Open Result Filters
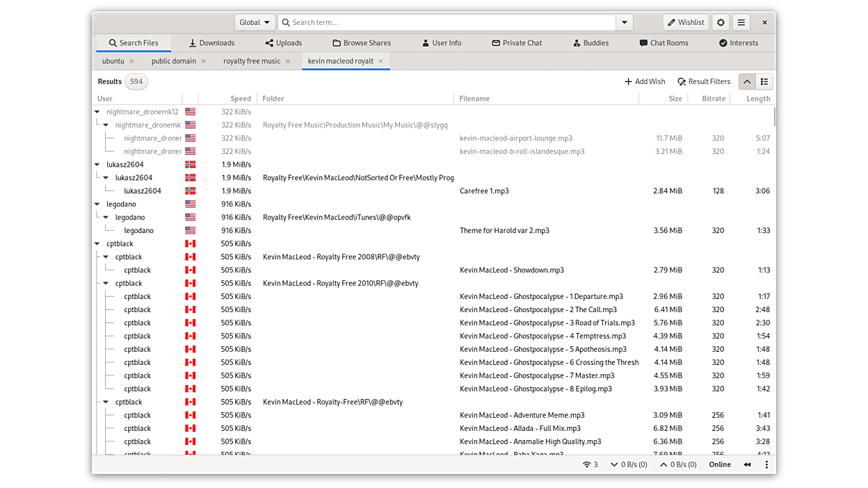The height and width of the screenshot is (488, 868). [x=704, y=81]
